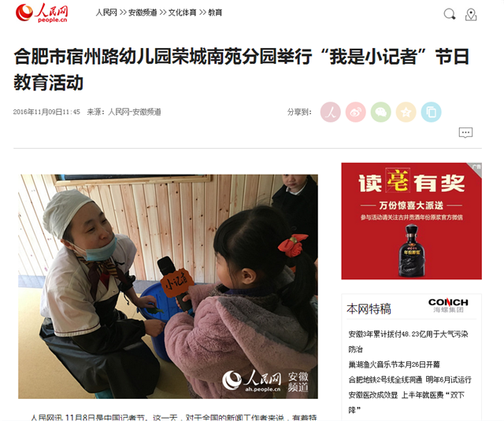Share via the yellow star Qzone icon
504x421 pixels.
pos(406,112)
